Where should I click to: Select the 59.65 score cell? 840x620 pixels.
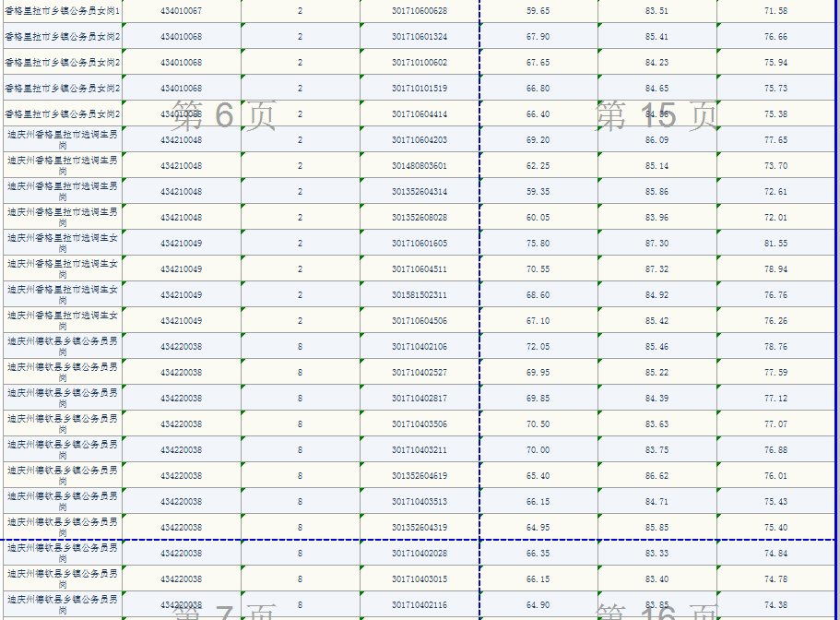(538, 11)
